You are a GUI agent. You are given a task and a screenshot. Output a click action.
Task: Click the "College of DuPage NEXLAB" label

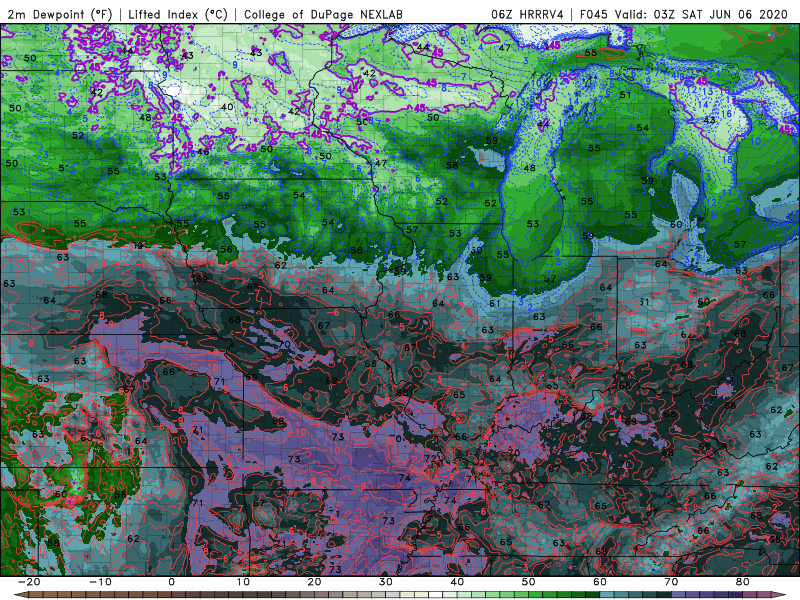click(x=323, y=14)
